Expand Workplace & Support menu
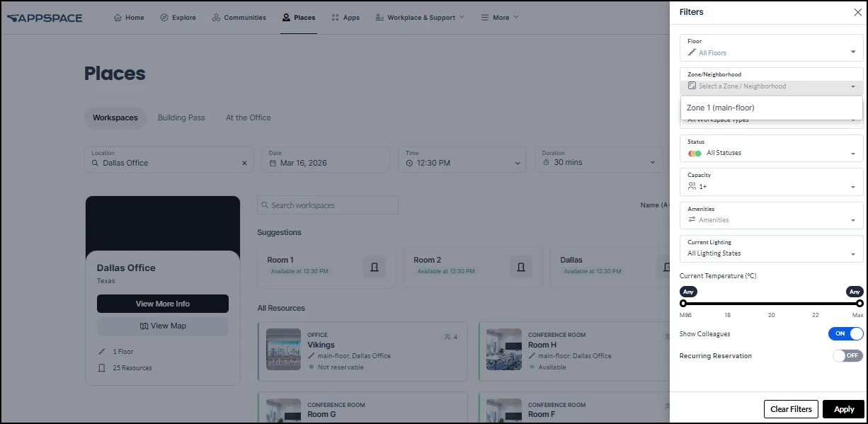 tap(420, 18)
